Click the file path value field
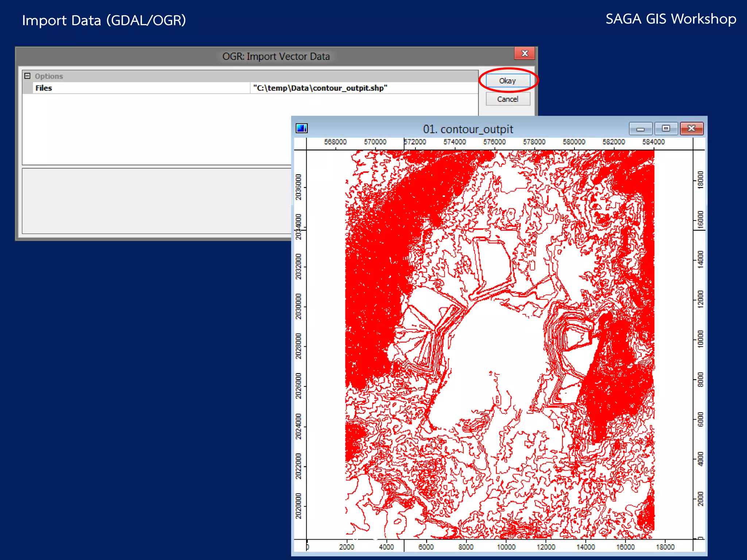747x560 pixels. (364, 88)
